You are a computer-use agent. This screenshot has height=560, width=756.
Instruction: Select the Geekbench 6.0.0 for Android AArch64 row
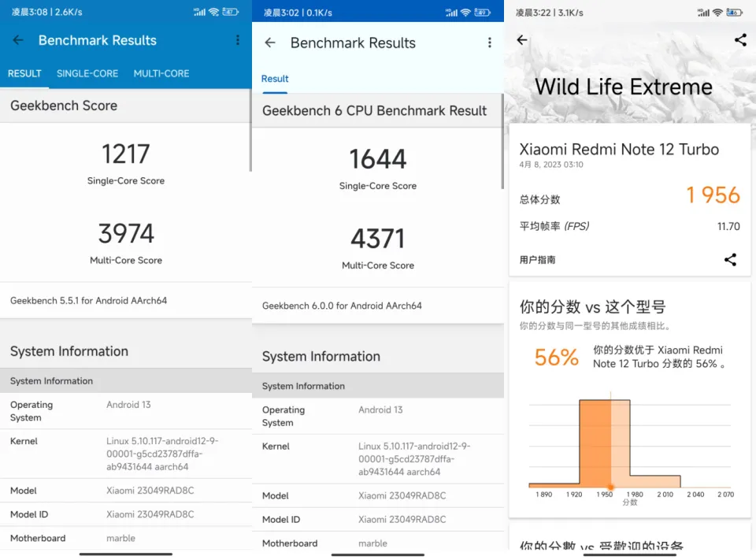coord(342,306)
